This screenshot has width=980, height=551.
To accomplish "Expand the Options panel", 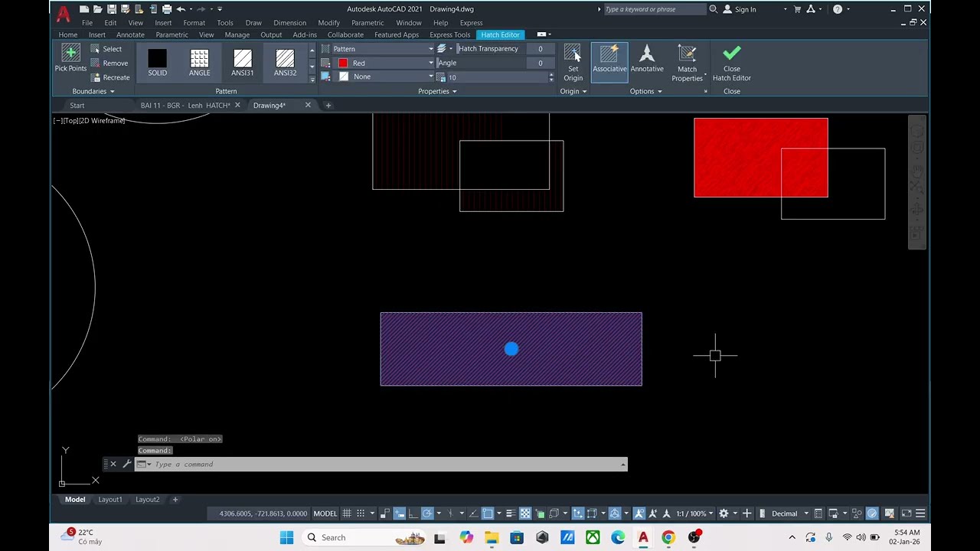I will [x=645, y=91].
